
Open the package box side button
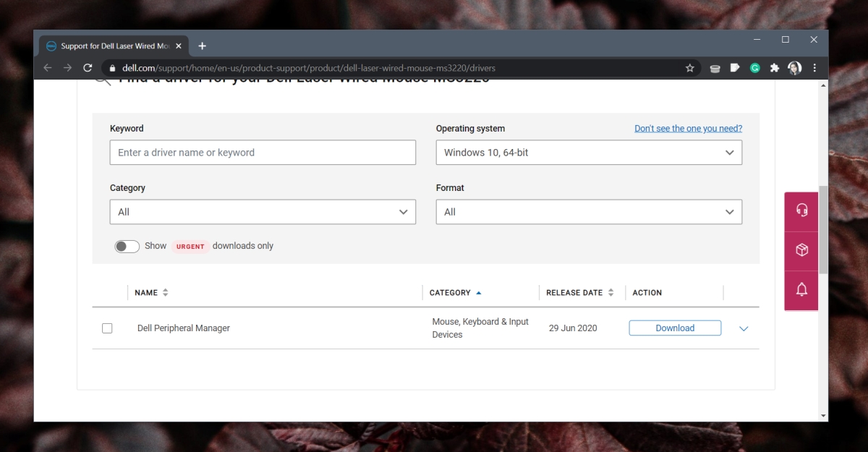coord(801,250)
